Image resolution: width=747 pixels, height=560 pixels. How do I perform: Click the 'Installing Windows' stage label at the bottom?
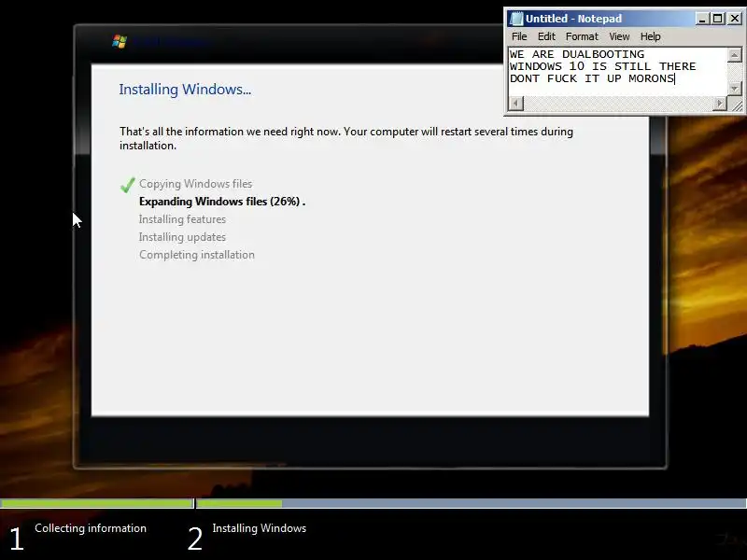[x=260, y=528]
